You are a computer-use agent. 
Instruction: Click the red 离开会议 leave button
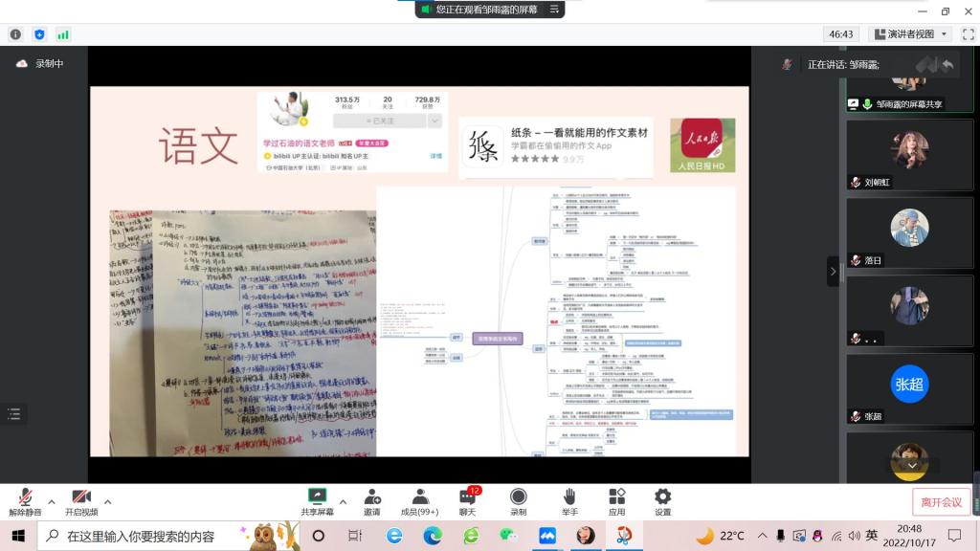tap(941, 502)
